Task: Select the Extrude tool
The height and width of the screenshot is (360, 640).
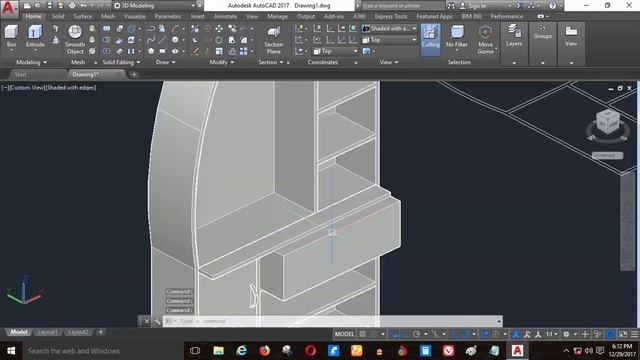Action: pyautogui.click(x=35, y=37)
